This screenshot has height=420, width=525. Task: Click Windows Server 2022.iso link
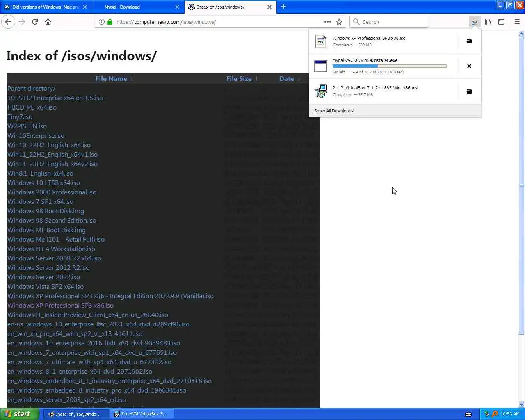coord(43,277)
